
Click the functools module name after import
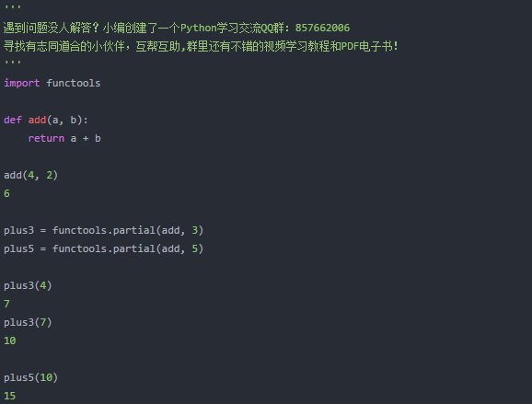tap(74, 83)
